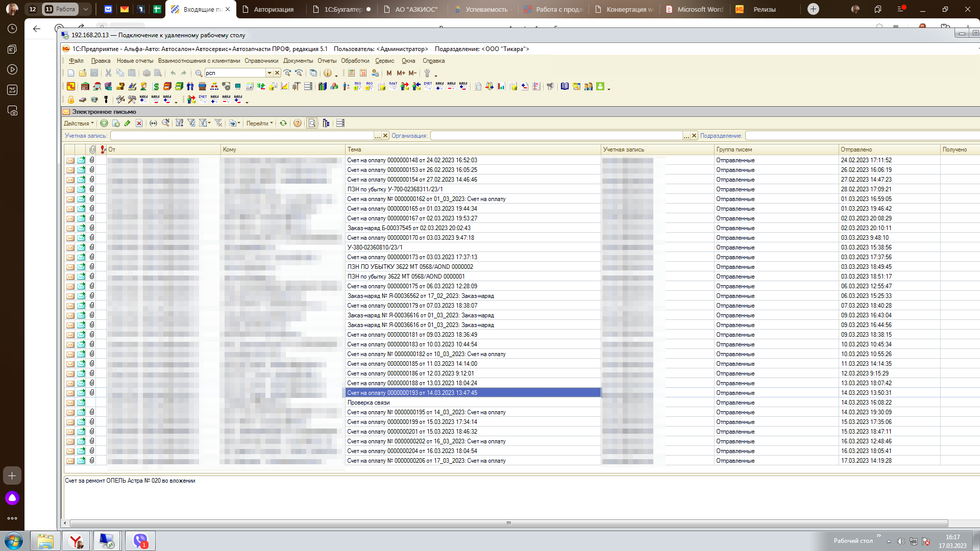The height and width of the screenshot is (551, 980).
Task: Expand the search field dropdown arrow
Action: [x=269, y=73]
